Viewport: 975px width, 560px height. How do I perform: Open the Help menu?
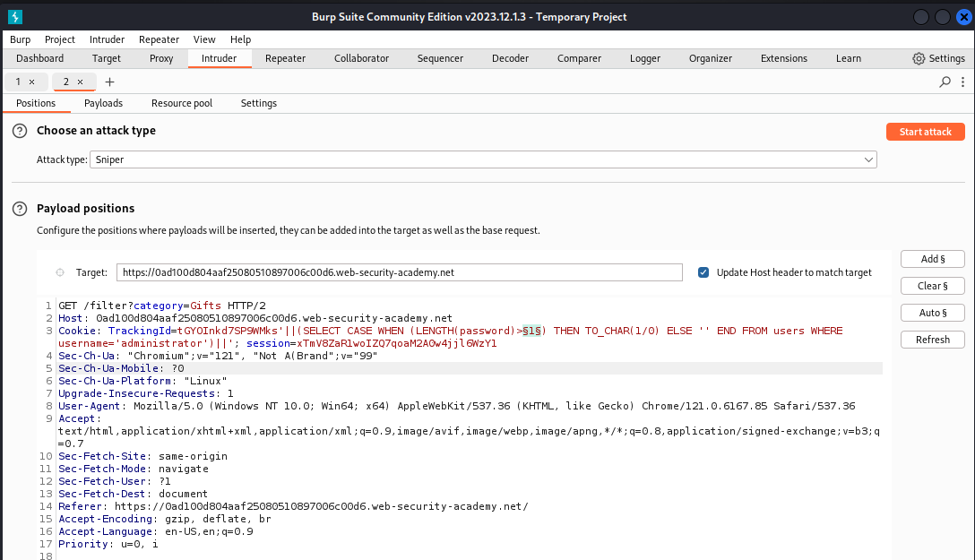pyautogui.click(x=241, y=39)
